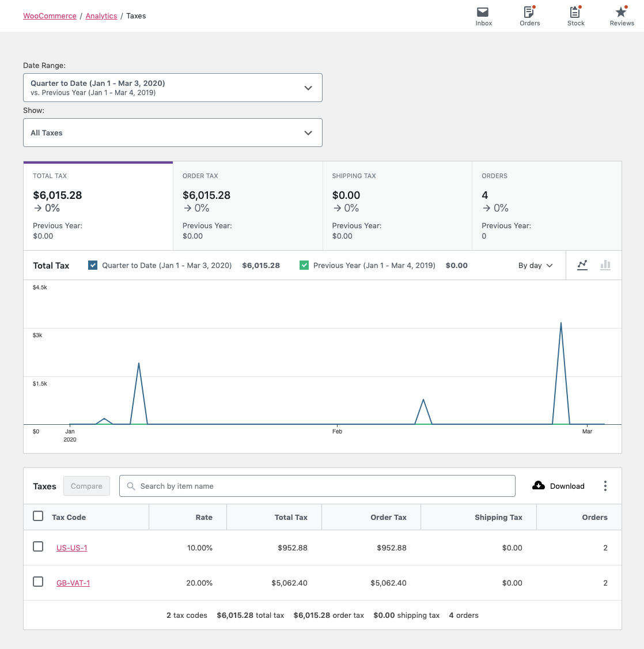Open the Stock clipboard icon
The height and width of the screenshot is (649, 644).
point(575,12)
